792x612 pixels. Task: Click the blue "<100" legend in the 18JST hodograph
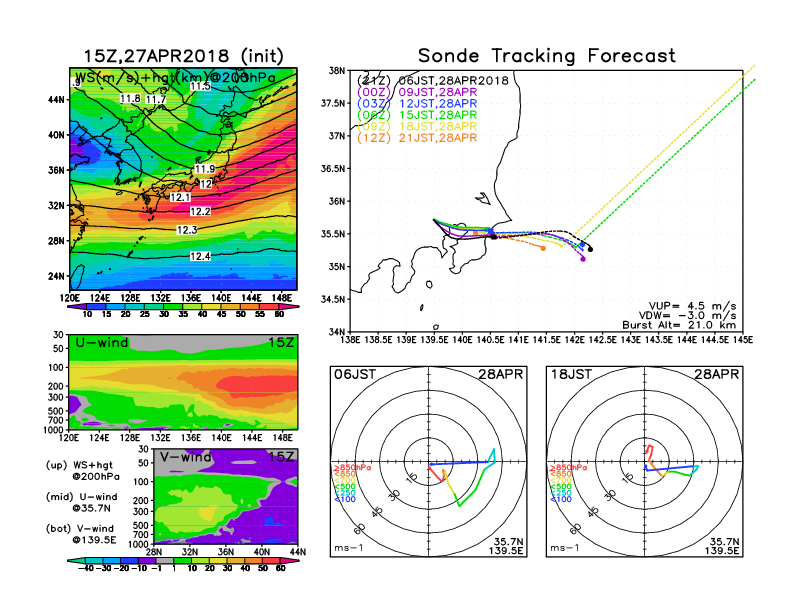(561, 499)
